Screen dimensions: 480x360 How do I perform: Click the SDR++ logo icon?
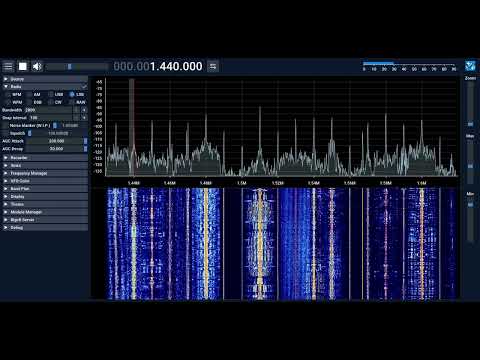[470, 66]
